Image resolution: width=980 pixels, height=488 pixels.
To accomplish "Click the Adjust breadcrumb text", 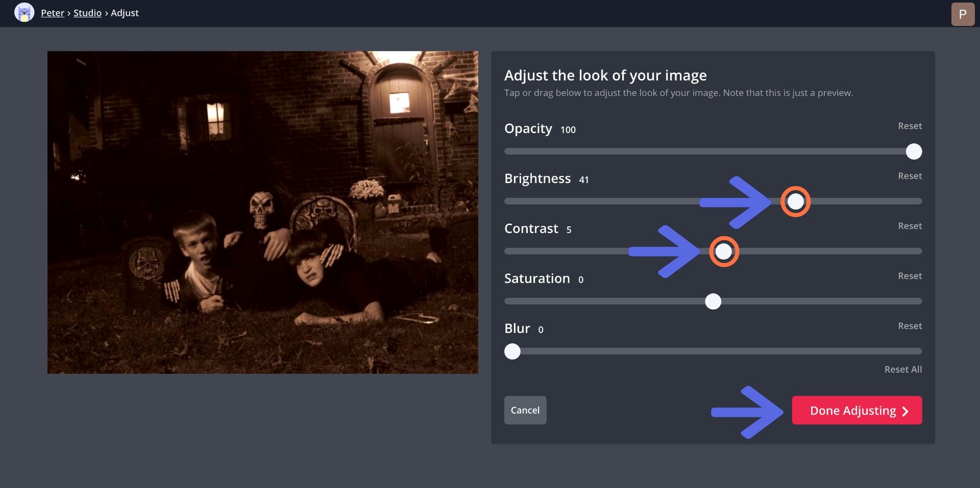I will 125,13.
